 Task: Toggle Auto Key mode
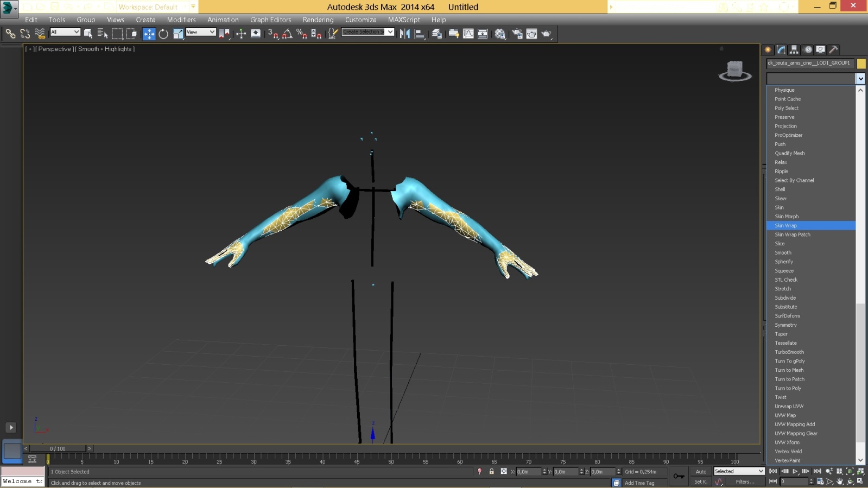[701, 471]
